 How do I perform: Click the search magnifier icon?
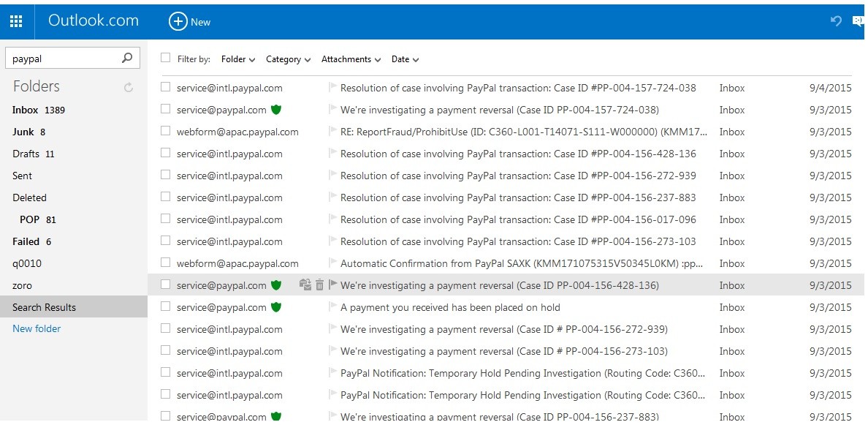pos(127,59)
